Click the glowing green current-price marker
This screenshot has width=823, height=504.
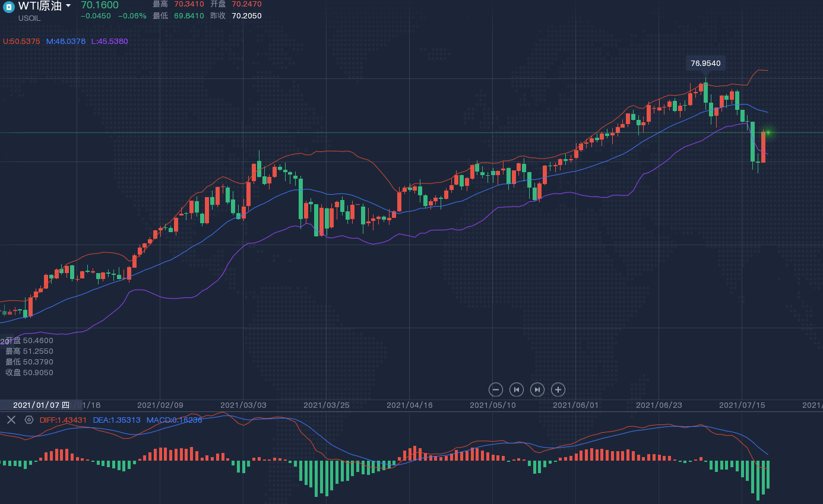coord(768,132)
